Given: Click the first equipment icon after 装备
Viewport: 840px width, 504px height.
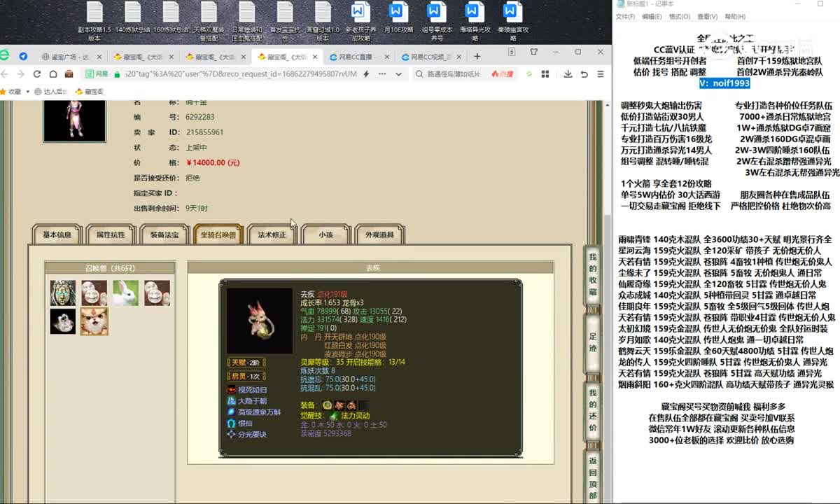Looking at the screenshot, I should click(x=327, y=405).
